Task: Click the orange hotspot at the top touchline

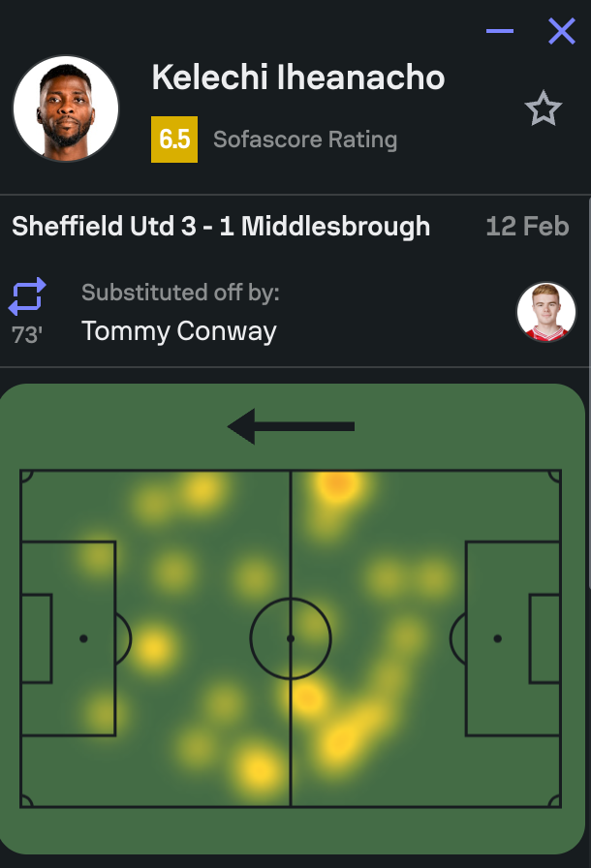Action: coord(336,481)
